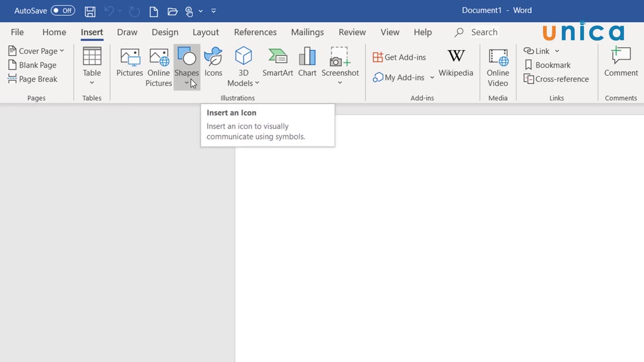Click the Undo arrow icon
The height and width of the screenshot is (362, 644).
coord(109,11)
